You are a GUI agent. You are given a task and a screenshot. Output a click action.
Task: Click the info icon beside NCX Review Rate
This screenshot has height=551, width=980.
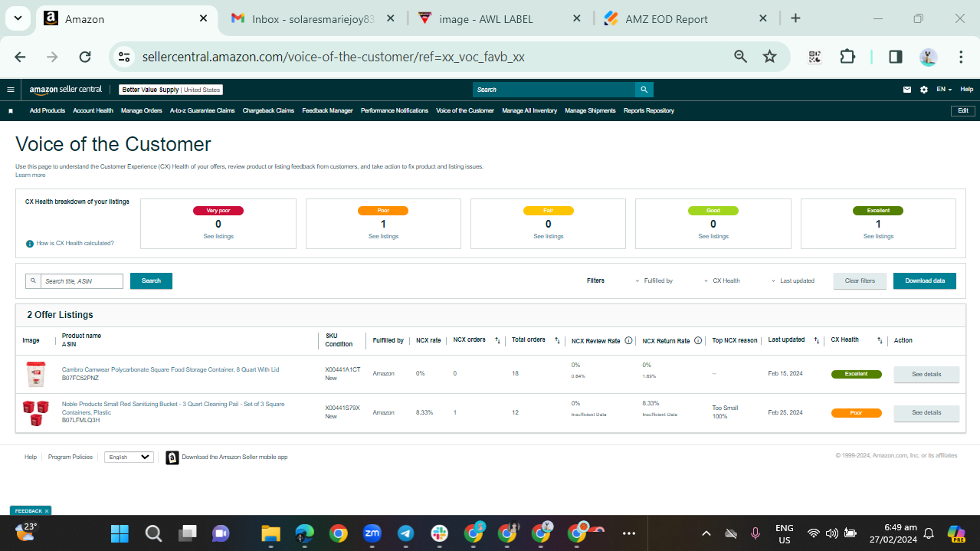628,341
